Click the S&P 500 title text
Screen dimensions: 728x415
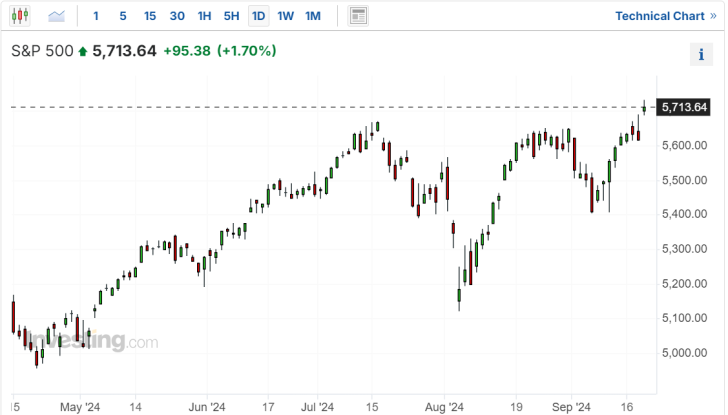[42, 51]
